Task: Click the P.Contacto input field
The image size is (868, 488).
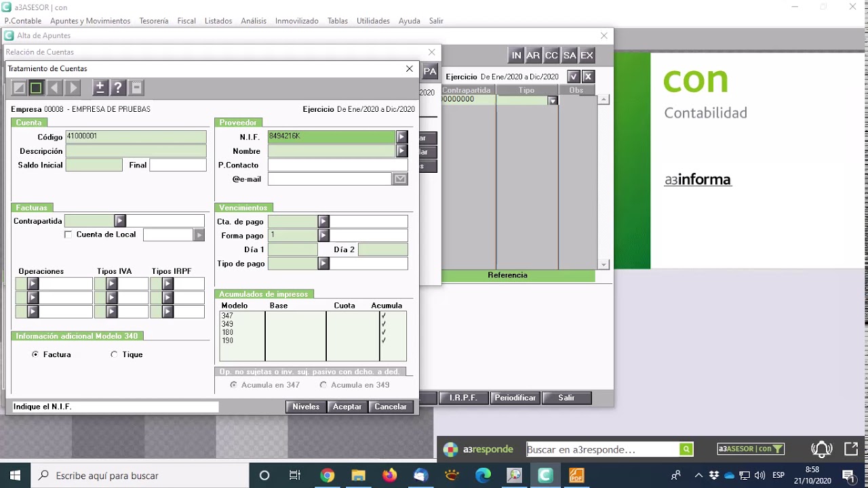Action: [x=338, y=165]
